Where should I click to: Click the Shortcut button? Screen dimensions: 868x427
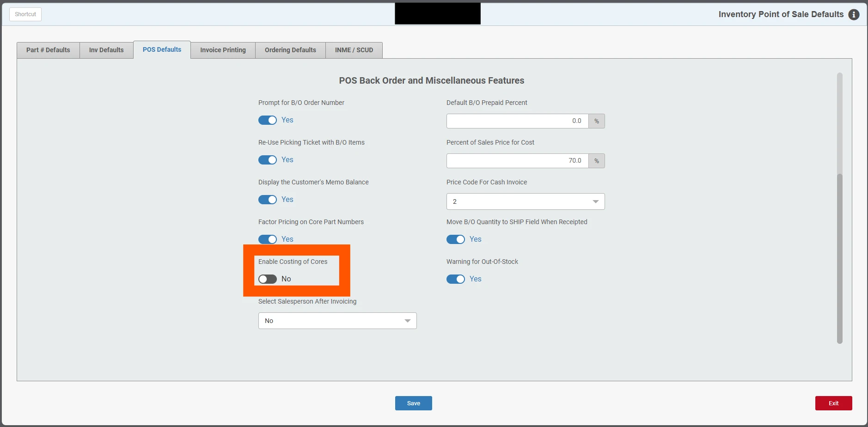pos(25,14)
